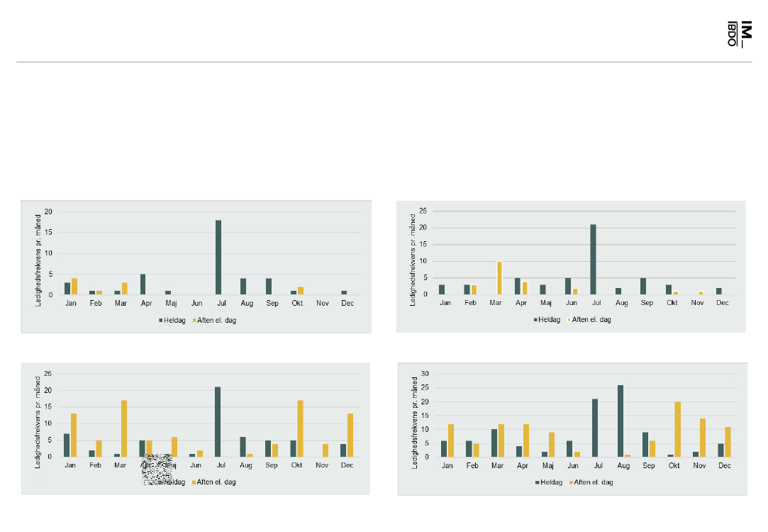Select the Nov axis label in top-right chart
The height and width of the screenshot is (532, 768).
pos(698,303)
